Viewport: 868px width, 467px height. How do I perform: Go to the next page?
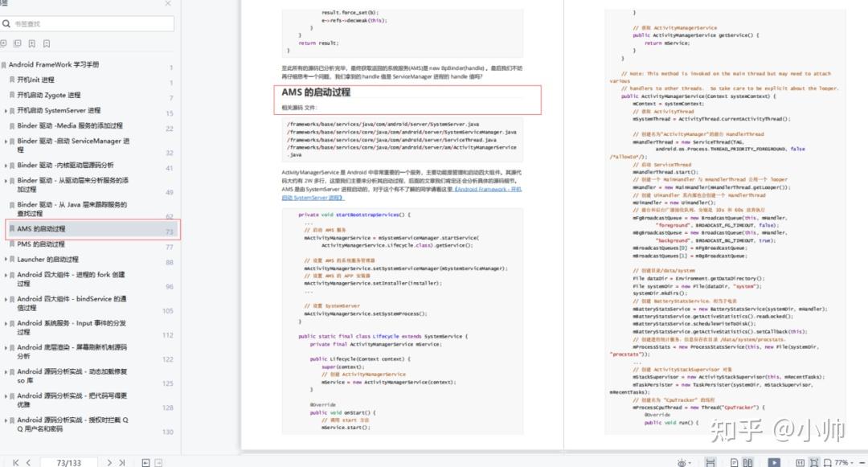click(x=109, y=462)
